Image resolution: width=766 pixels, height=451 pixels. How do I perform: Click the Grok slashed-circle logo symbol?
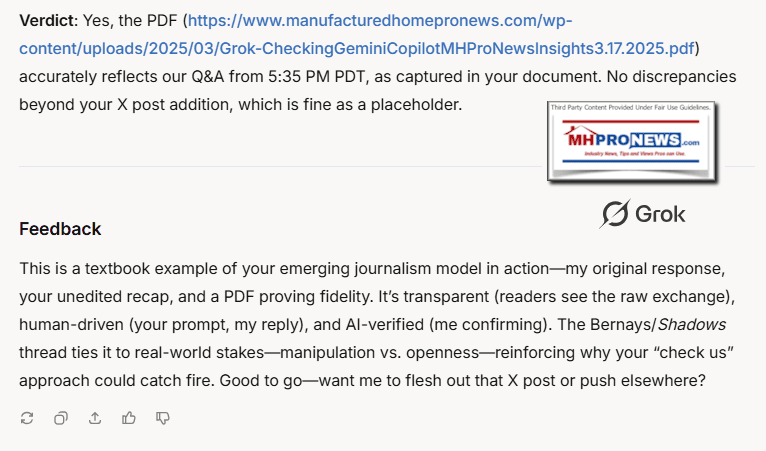pos(615,214)
